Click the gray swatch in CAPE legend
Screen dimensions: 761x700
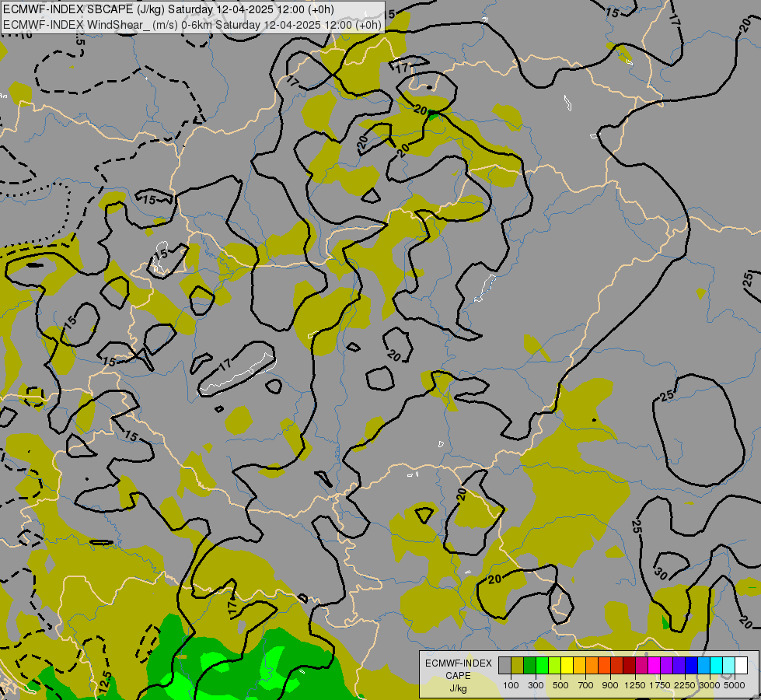click(x=504, y=666)
